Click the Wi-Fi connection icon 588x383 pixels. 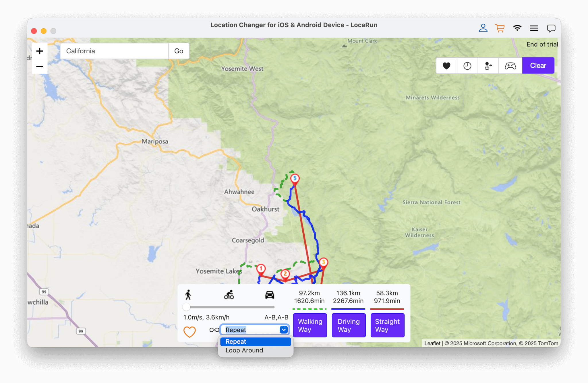517,28
